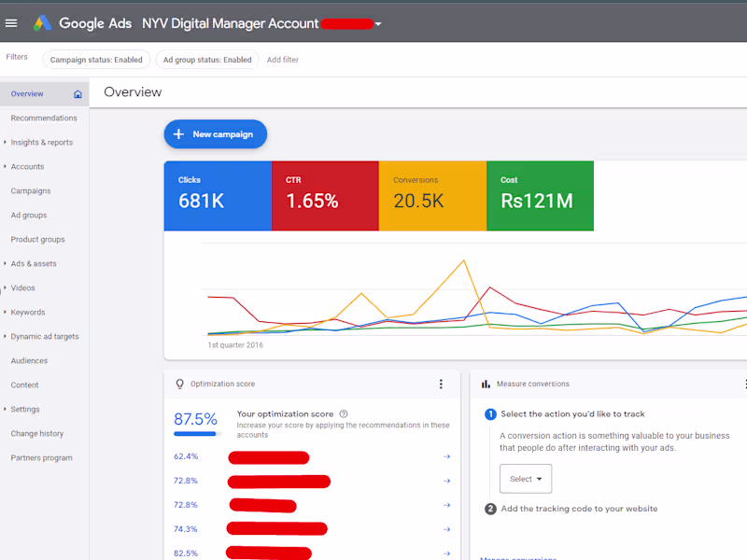Screen dimensions: 747x560
Task: Open Campaigns from the left navigation
Action: (31, 191)
